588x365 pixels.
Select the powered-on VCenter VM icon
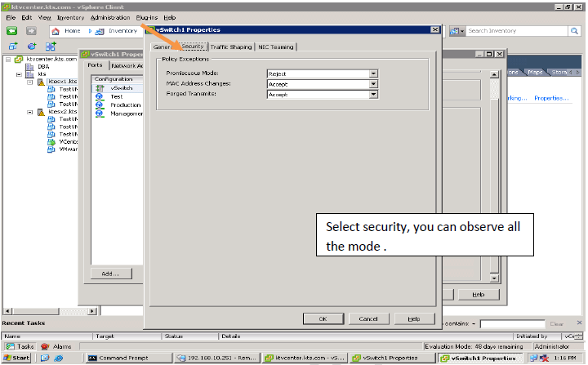coord(51,142)
